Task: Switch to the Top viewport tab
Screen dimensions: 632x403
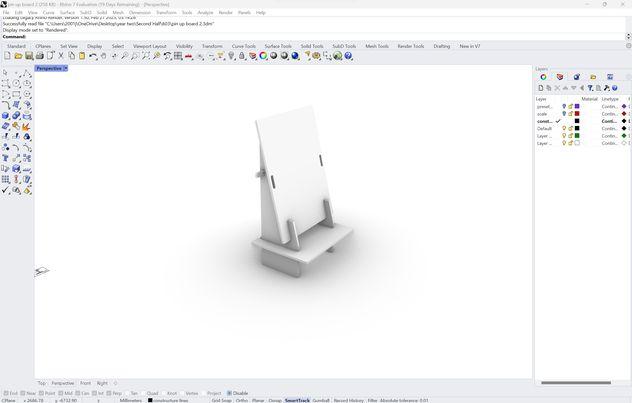Action: [42, 383]
